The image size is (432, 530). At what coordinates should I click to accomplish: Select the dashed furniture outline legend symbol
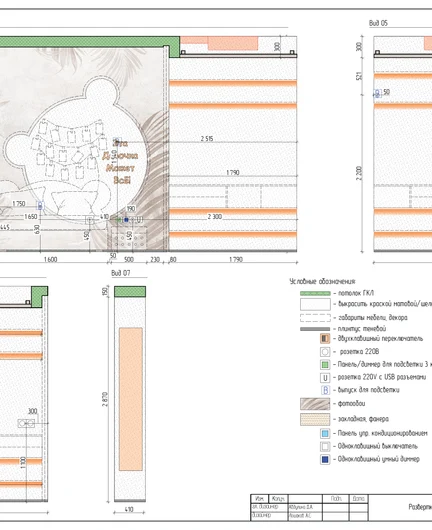point(315,318)
